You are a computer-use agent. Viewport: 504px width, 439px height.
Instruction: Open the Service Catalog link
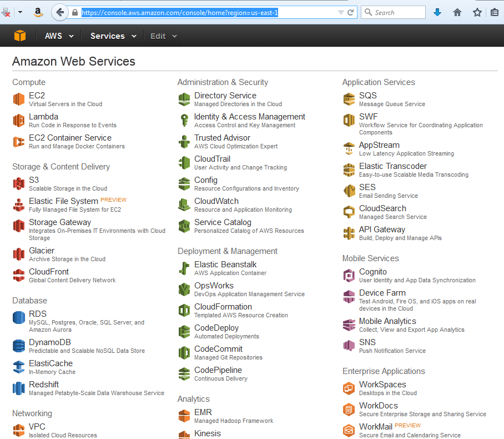coord(223,222)
